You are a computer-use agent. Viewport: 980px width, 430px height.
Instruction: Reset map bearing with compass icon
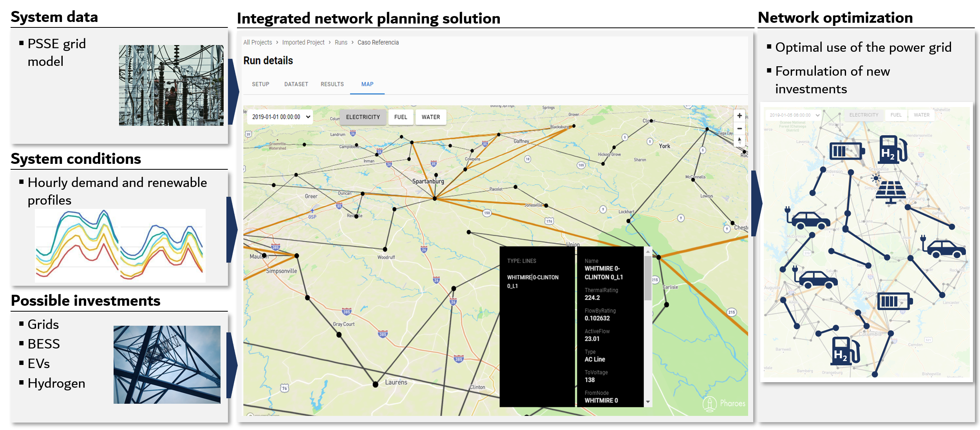(x=739, y=141)
